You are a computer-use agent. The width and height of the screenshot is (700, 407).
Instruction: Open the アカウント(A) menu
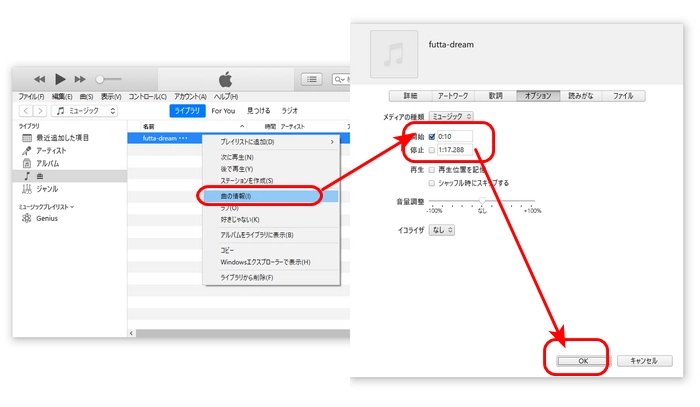(190, 96)
